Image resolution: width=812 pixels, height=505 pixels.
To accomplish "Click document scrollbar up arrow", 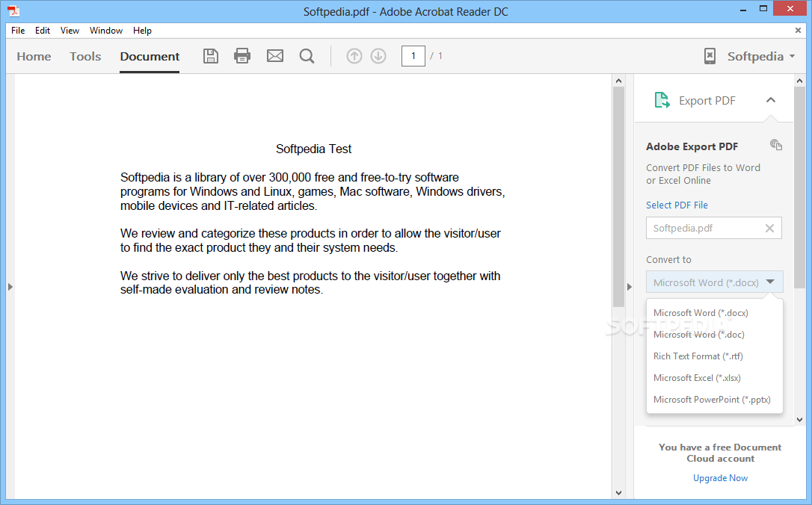I will [x=618, y=81].
